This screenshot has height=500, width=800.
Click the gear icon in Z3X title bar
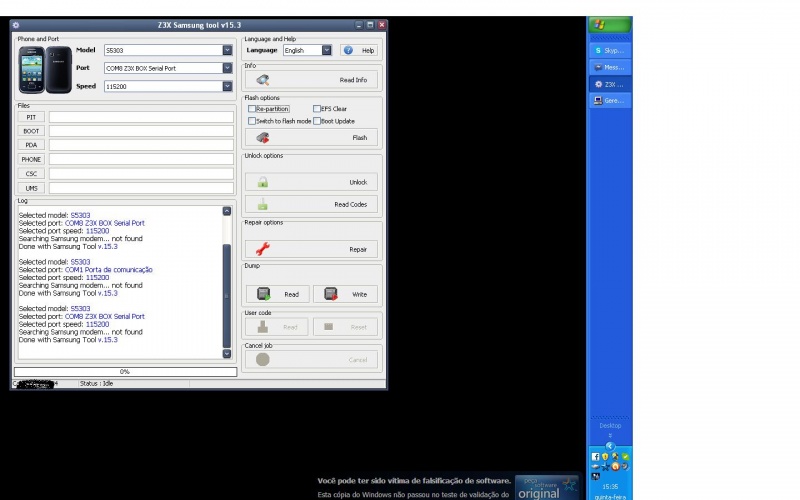coord(16,24)
